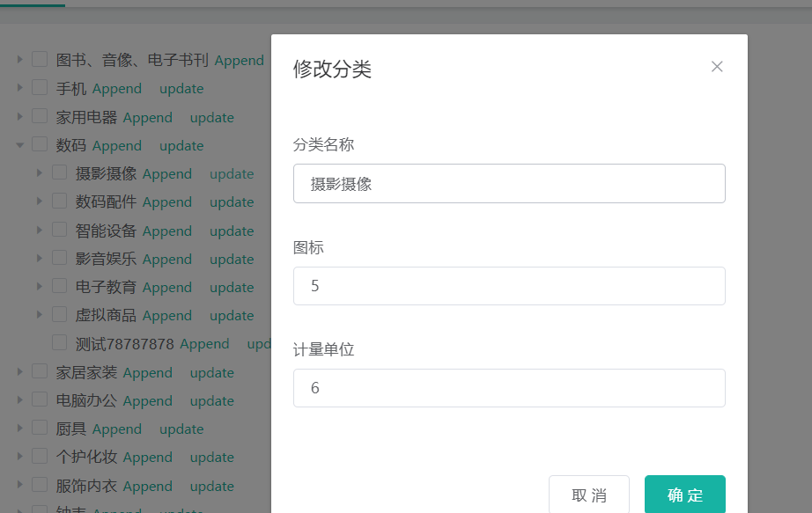Click the 取消 button

click(589, 495)
